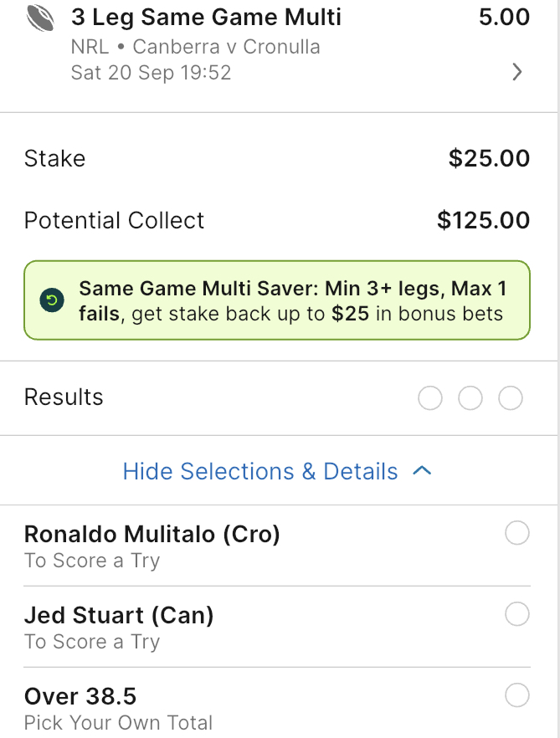Open bet details via right chevron arrow
Image resolution: width=560 pixels, height=738 pixels.
517,72
